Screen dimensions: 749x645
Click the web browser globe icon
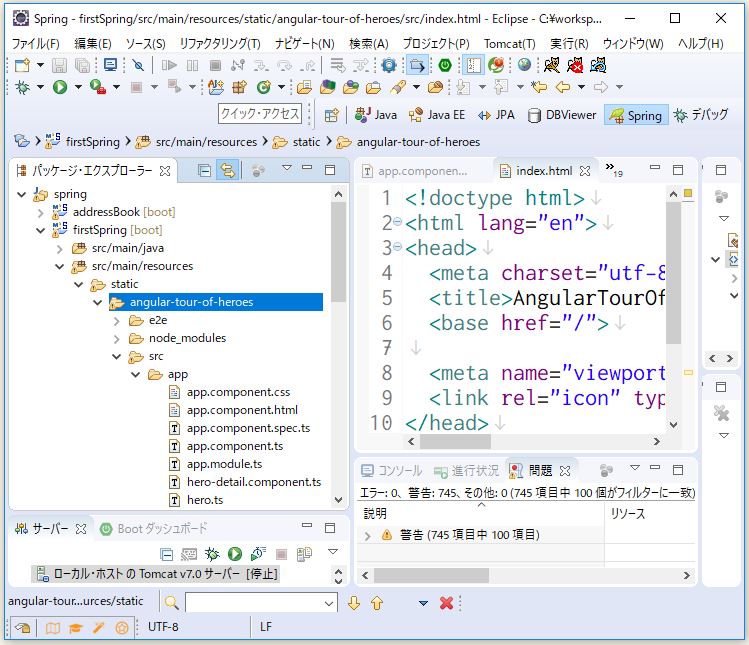(524, 65)
